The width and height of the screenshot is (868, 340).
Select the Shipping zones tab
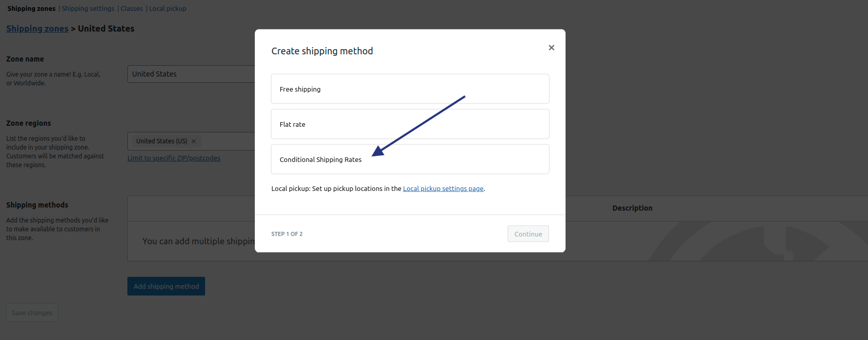(31, 9)
